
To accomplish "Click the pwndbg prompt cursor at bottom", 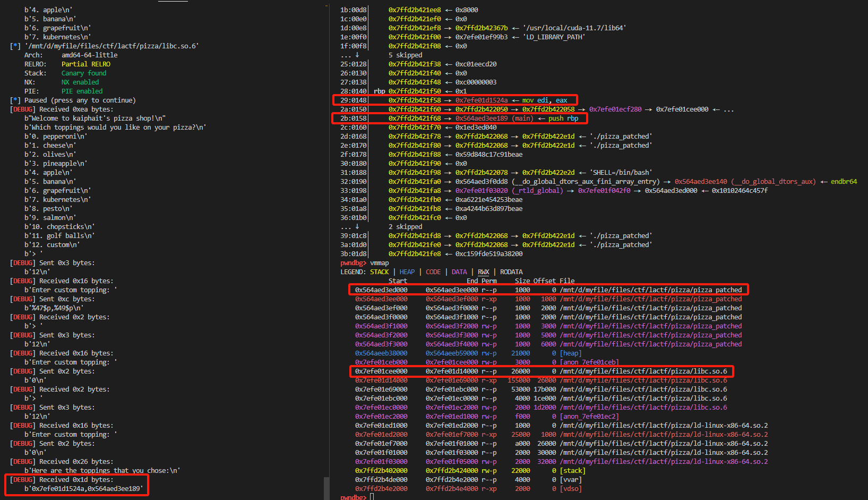I will click(372, 497).
